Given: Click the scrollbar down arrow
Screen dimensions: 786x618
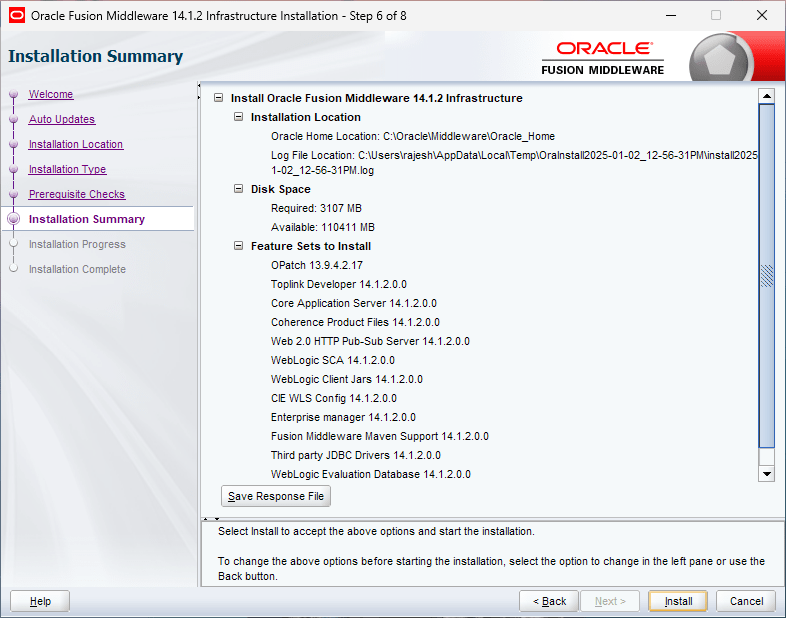Looking at the screenshot, I should [x=766, y=474].
